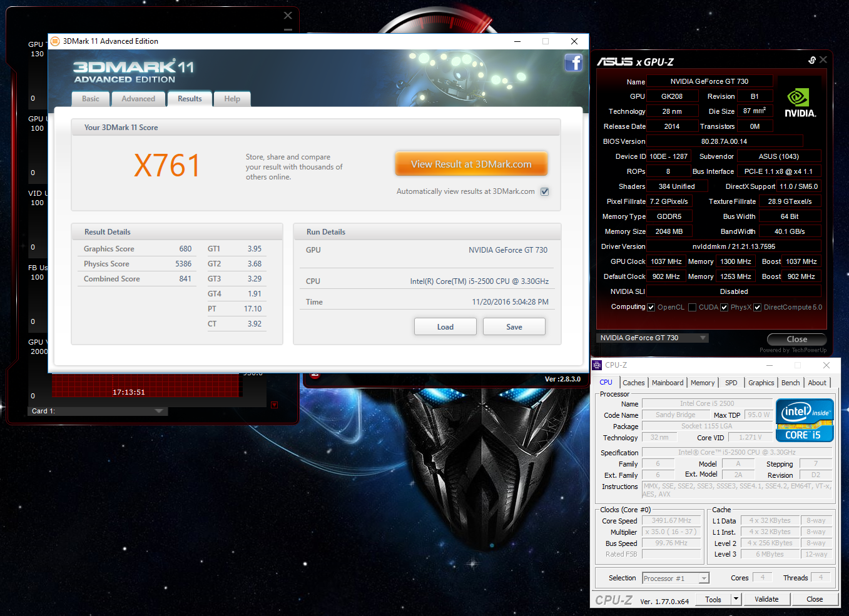This screenshot has height=616, width=849.
Task: Click View Result at 3DMark.com button
Action: tap(471, 164)
